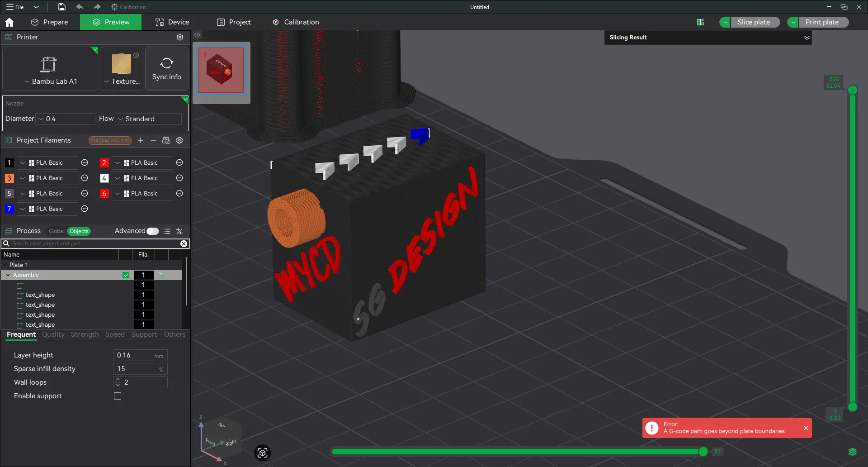This screenshot has height=467, width=868.
Task: Redo action arrow in title bar
Action: coord(97,7)
